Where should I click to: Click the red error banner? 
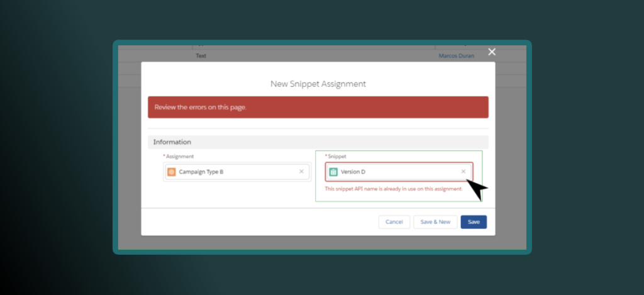318,107
